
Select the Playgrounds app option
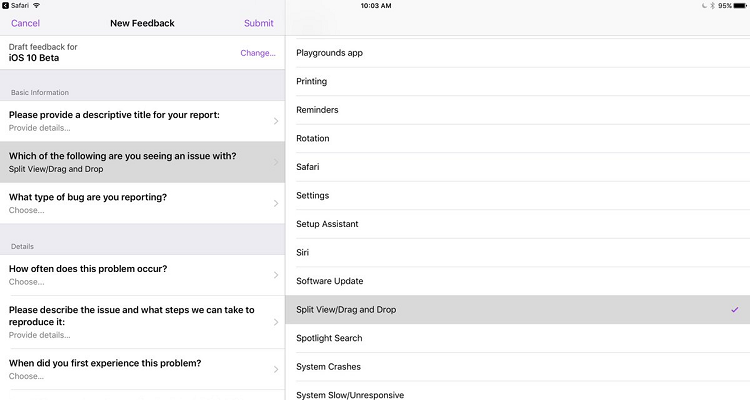pos(329,52)
